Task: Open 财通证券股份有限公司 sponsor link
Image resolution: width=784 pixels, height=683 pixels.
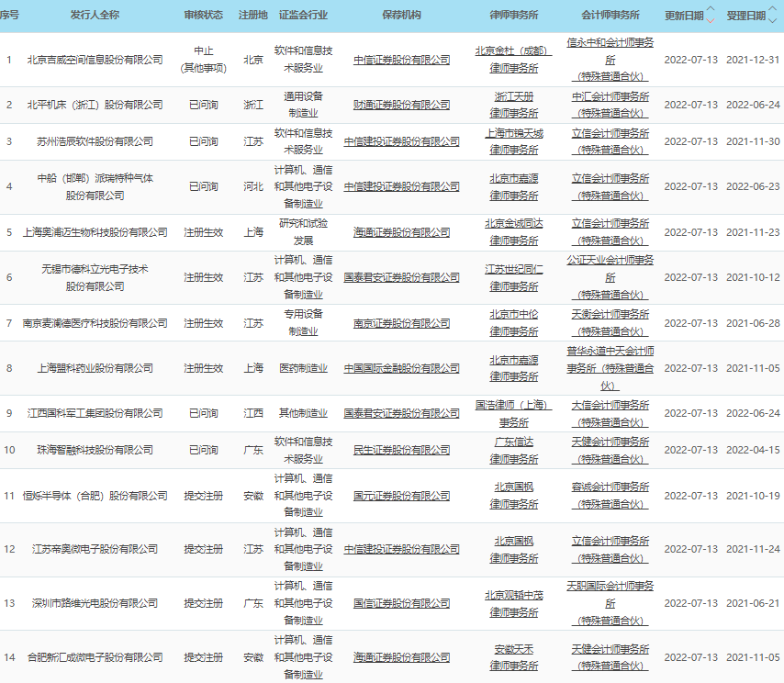Action: tap(401, 105)
